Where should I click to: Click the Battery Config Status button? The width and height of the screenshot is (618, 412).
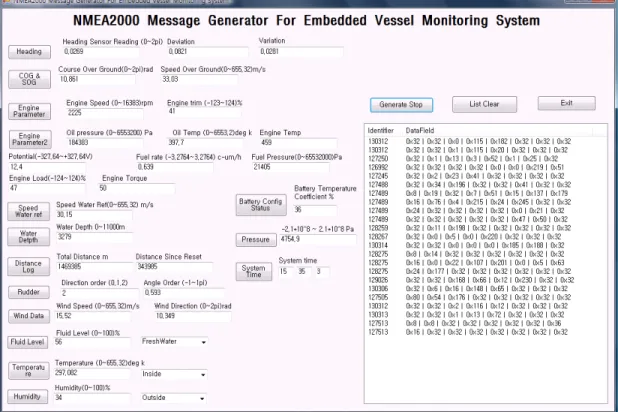pos(261,205)
